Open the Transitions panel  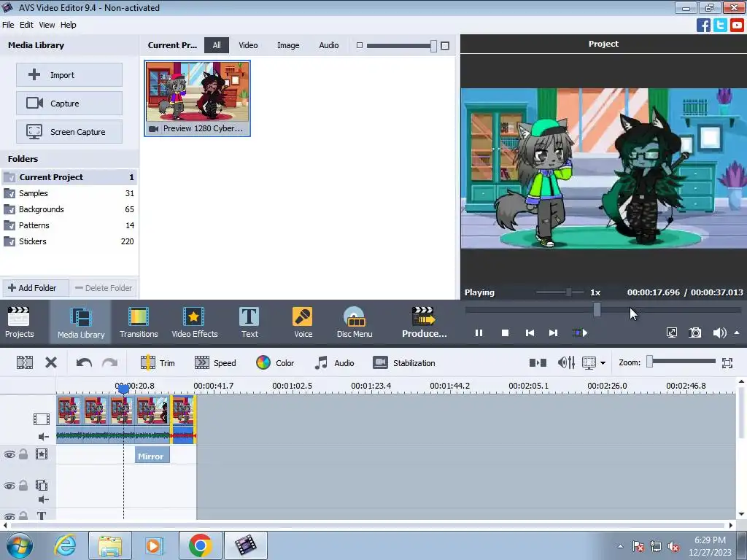point(139,322)
